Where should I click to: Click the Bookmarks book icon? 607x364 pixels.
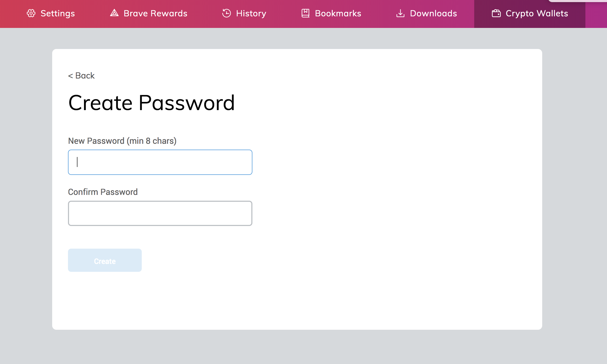305,13
